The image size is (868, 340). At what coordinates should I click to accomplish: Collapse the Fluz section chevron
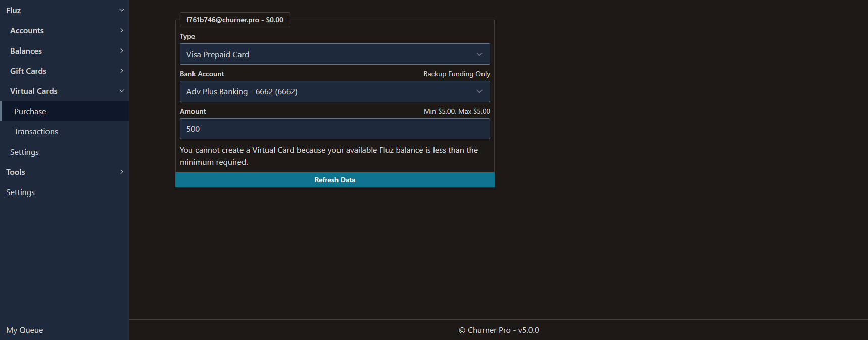[x=121, y=10]
